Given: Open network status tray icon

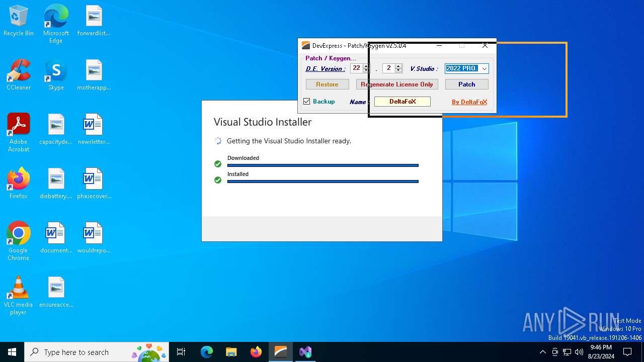Looking at the screenshot, I should pos(567,352).
